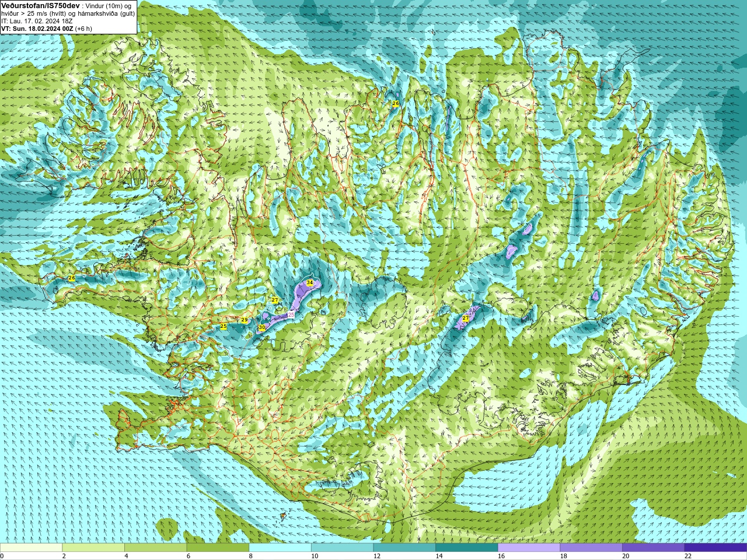Select the 20–22 m/s violet legend swatch

[x=654, y=548]
